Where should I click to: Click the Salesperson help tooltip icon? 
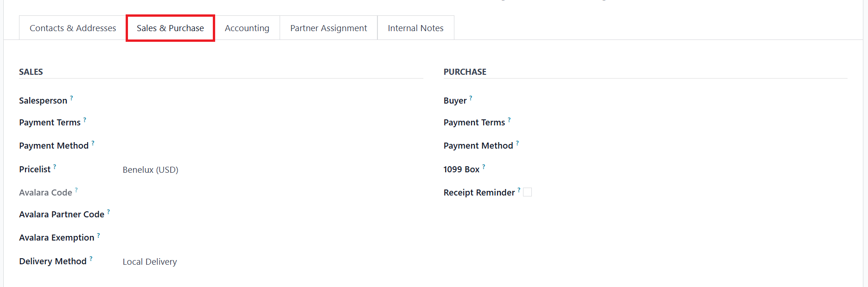(71, 98)
